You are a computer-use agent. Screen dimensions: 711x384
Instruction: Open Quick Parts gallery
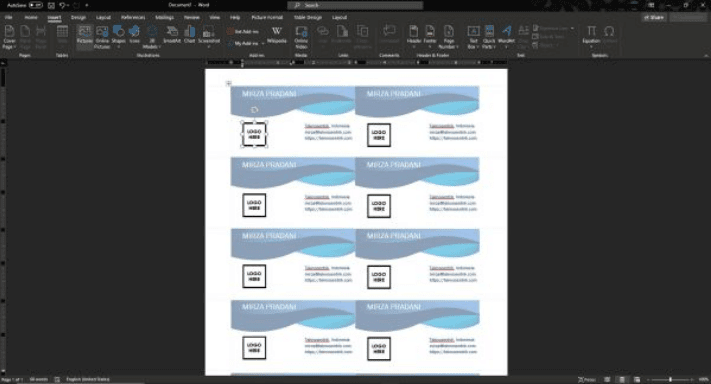[x=489, y=37]
